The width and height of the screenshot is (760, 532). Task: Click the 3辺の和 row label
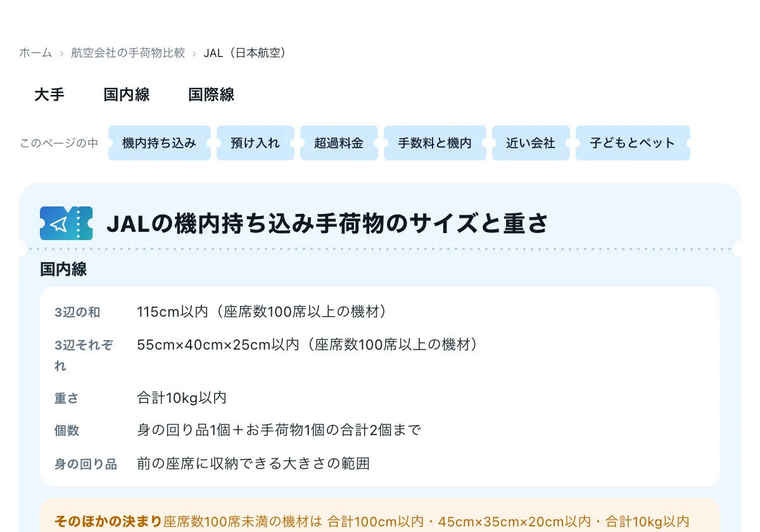click(x=77, y=312)
